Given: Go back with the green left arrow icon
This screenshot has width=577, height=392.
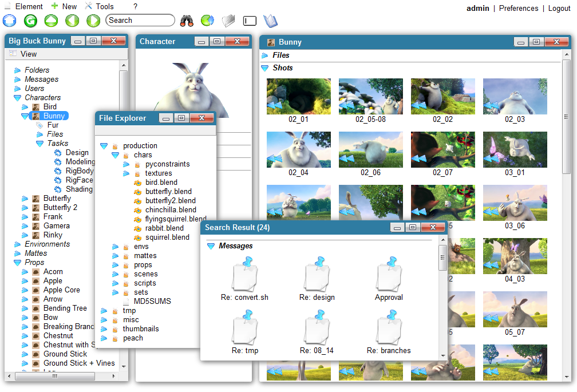Looking at the screenshot, I should click(72, 21).
